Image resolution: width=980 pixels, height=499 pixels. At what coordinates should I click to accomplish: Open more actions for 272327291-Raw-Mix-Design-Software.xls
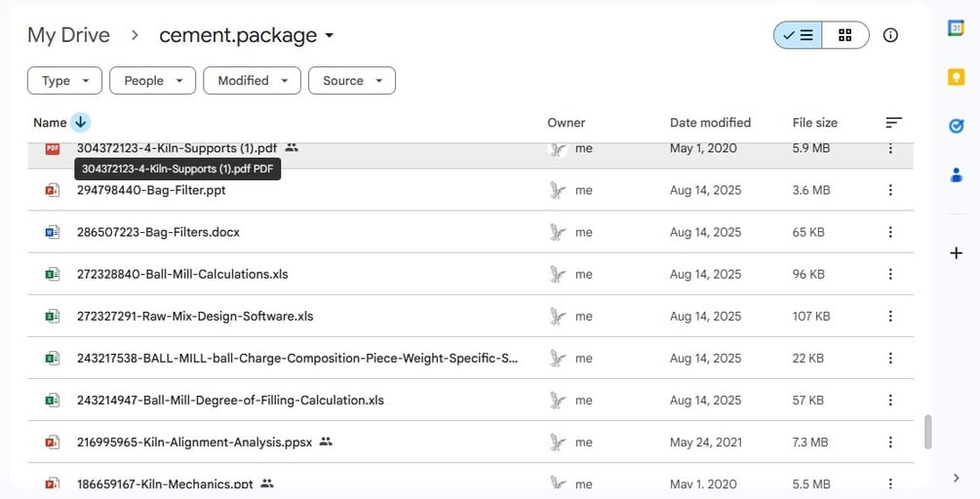(x=890, y=317)
